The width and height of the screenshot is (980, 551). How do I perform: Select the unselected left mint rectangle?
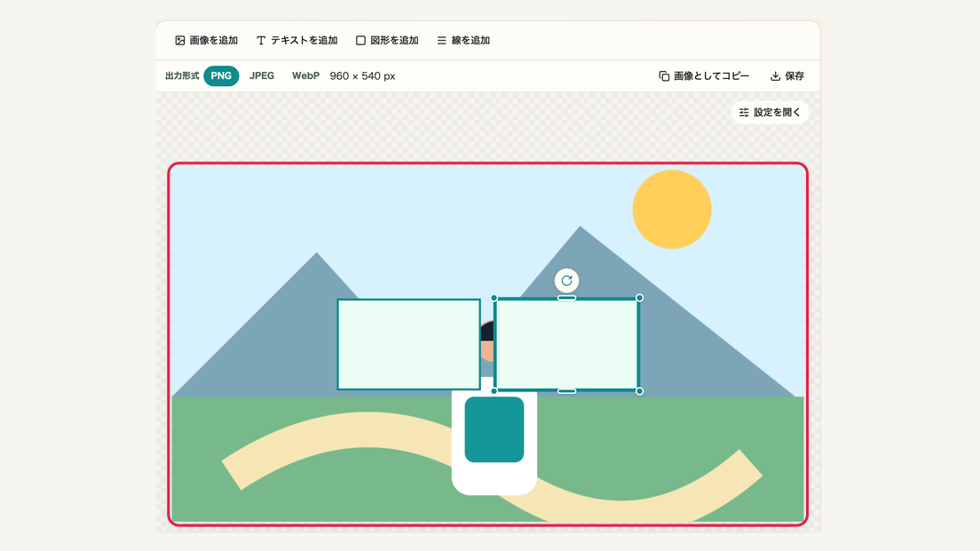(408, 344)
